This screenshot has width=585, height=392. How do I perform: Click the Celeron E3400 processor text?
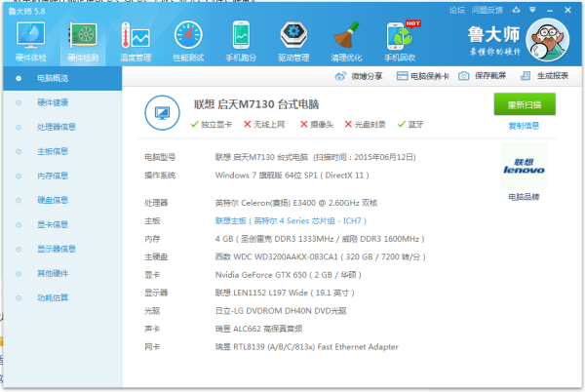tap(296, 203)
